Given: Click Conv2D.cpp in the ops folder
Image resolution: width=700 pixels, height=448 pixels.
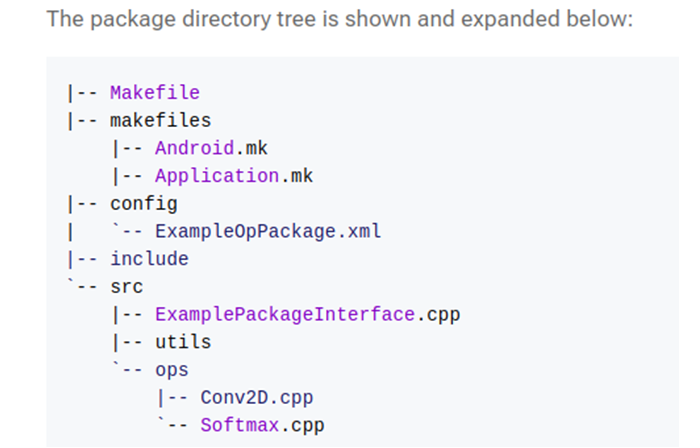Looking at the screenshot, I should (x=257, y=398).
